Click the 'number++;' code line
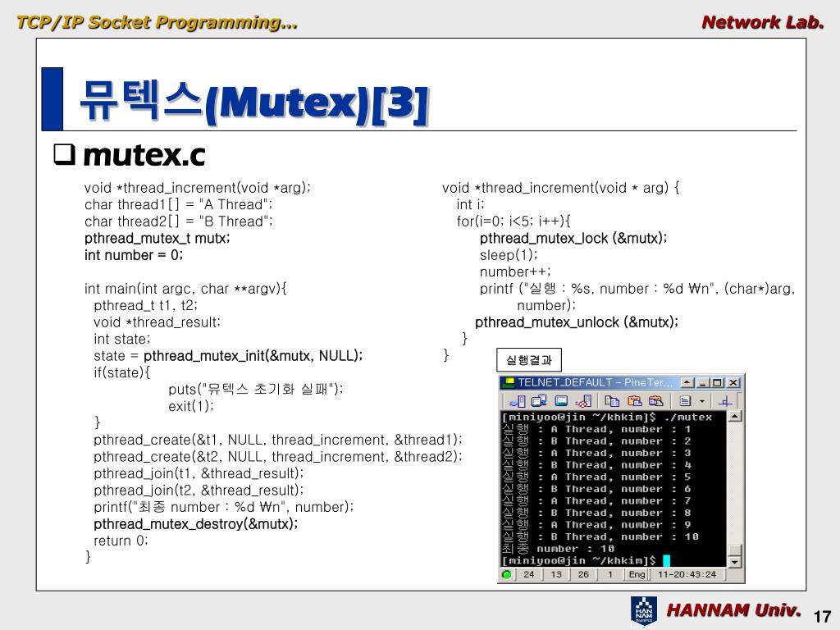The height and width of the screenshot is (630, 840). pyautogui.click(x=515, y=272)
